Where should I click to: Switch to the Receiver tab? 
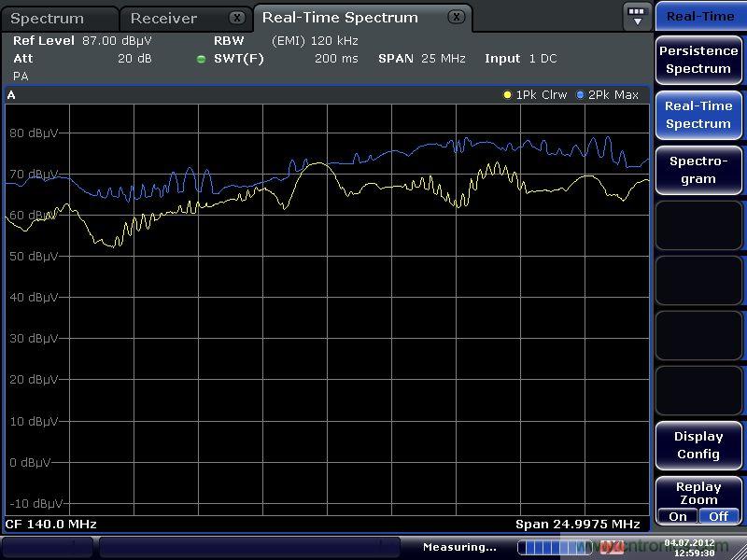[x=164, y=19]
